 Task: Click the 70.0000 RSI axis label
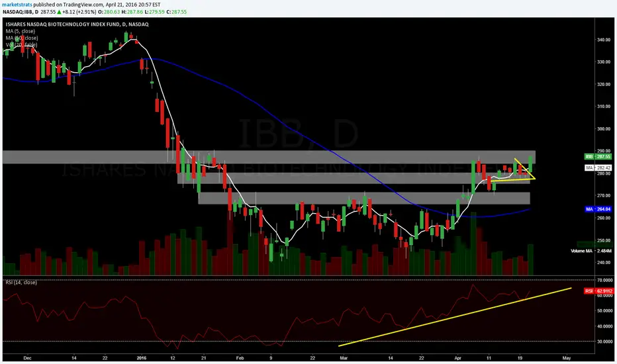pos(605,280)
